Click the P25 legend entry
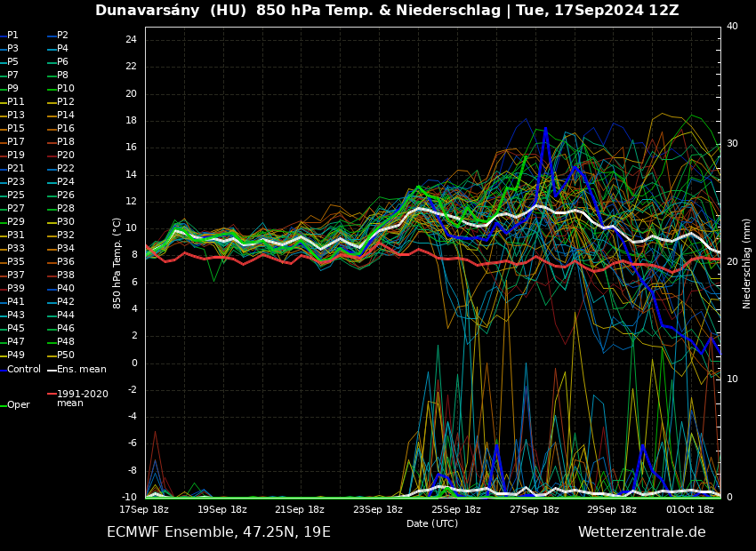Image resolution: width=756 pixels, height=551 pixels. point(16,196)
